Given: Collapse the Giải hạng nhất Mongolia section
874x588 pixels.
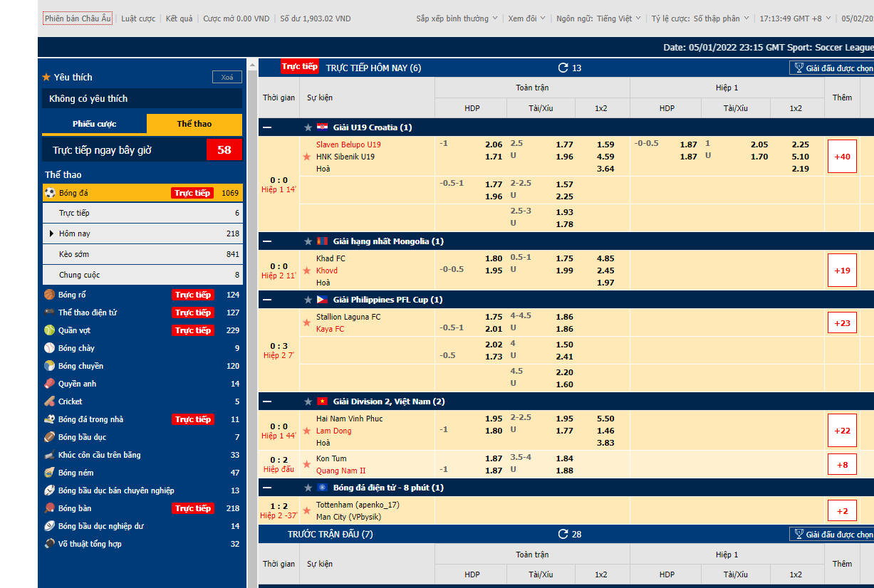Looking at the screenshot, I should 267,241.
